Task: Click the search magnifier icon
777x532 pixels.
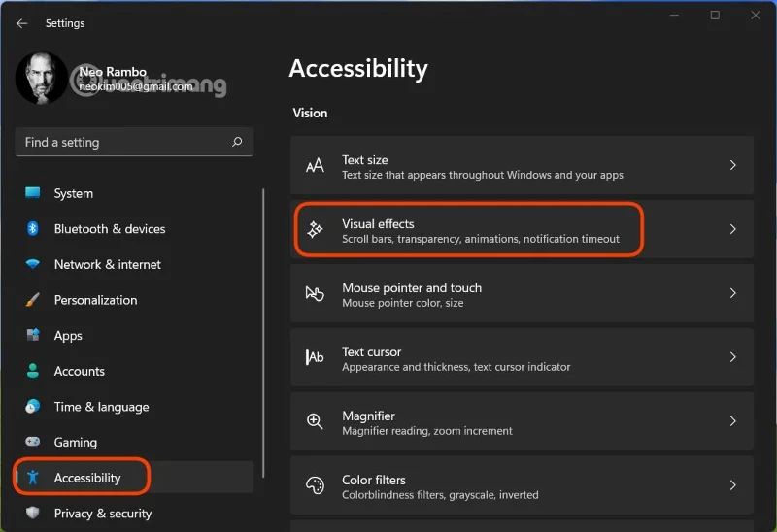Action: pos(237,142)
